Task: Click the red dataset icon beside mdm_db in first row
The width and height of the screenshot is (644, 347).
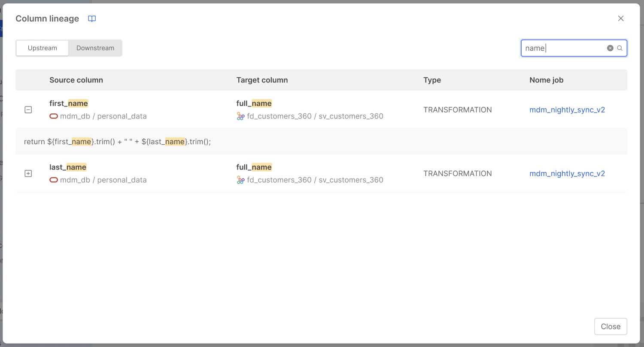Action: tap(53, 116)
